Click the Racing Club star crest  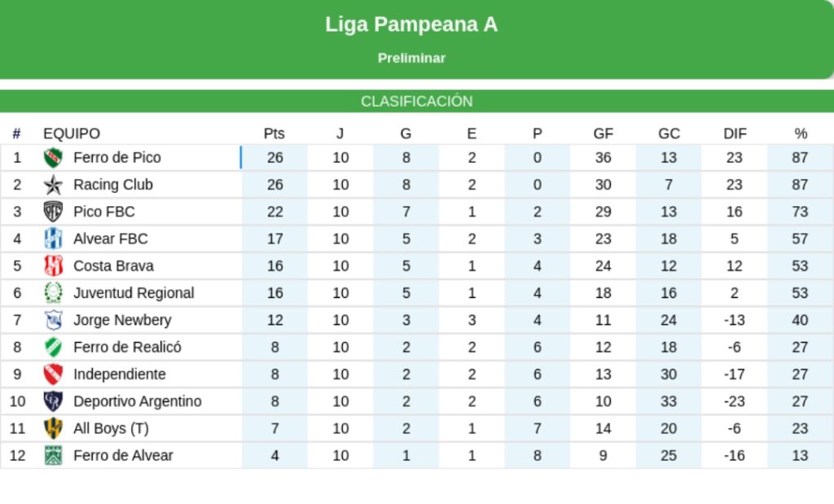click(x=53, y=185)
